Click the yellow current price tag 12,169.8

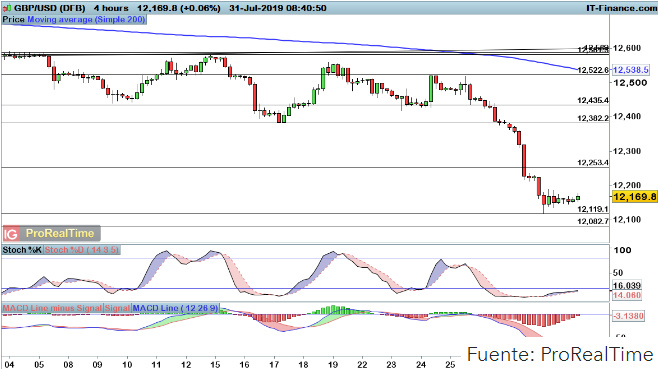coord(634,196)
